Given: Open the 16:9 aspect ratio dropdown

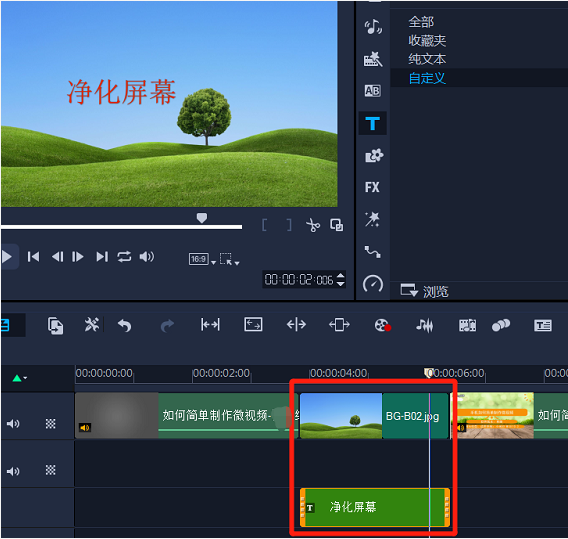Looking at the screenshot, I should click(x=202, y=259).
